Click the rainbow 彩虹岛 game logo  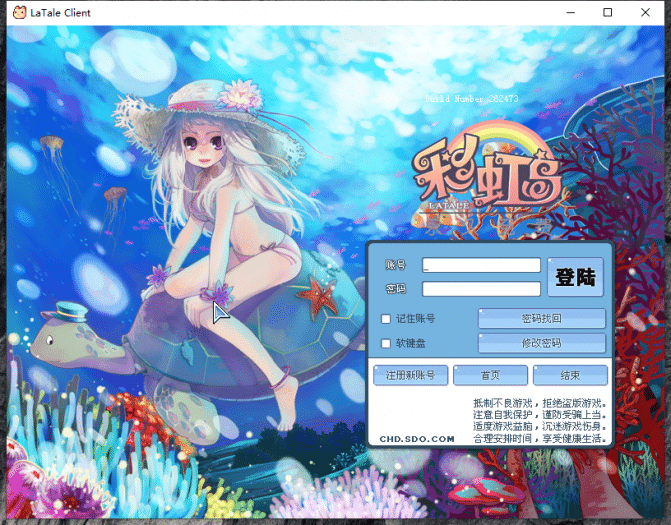tap(487, 176)
